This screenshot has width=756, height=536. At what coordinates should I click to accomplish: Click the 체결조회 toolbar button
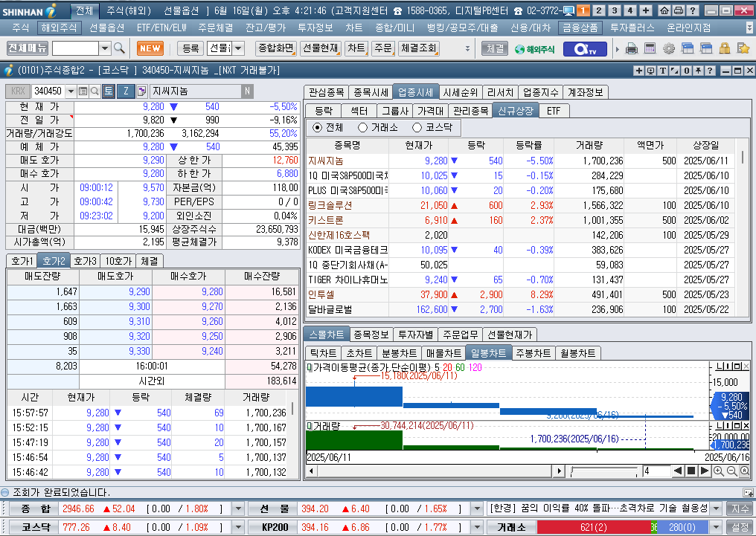(418, 48)
